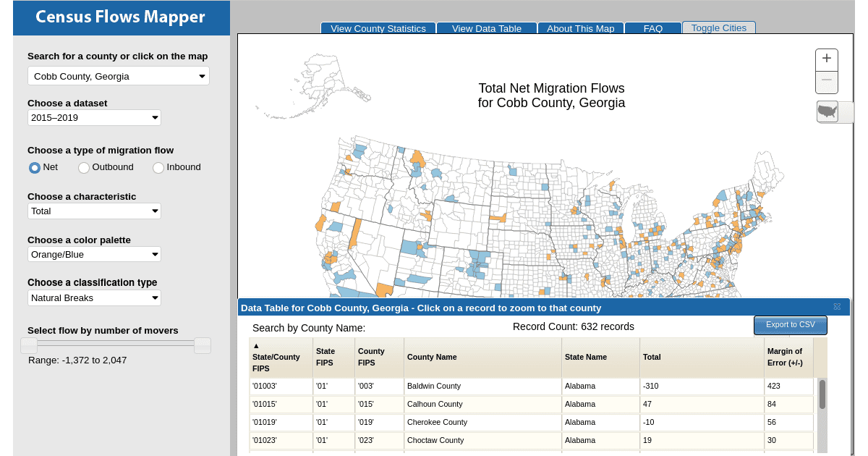Viewport: 868px width, 456px height.
Task: Zoom out of the map with minus button
Action: [827, 82]
